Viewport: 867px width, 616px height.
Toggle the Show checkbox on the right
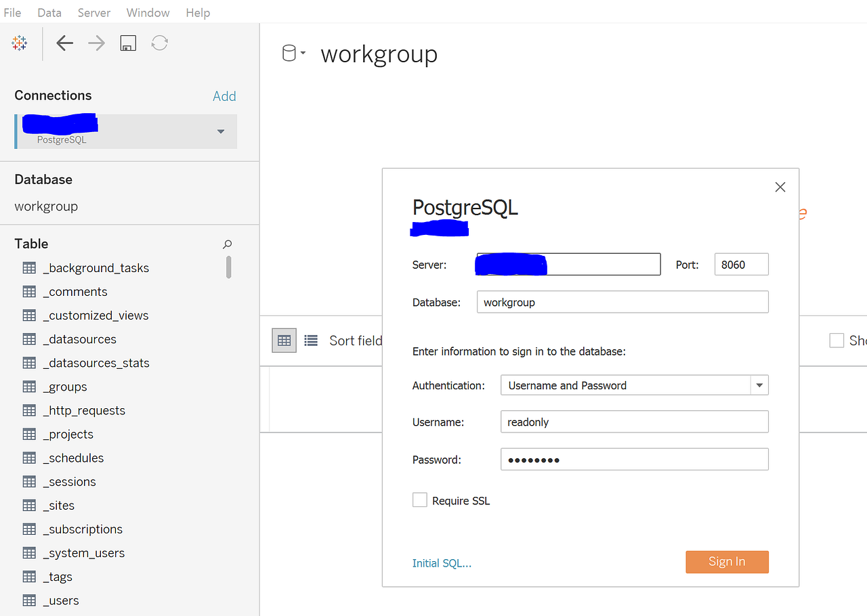[837, 340]
